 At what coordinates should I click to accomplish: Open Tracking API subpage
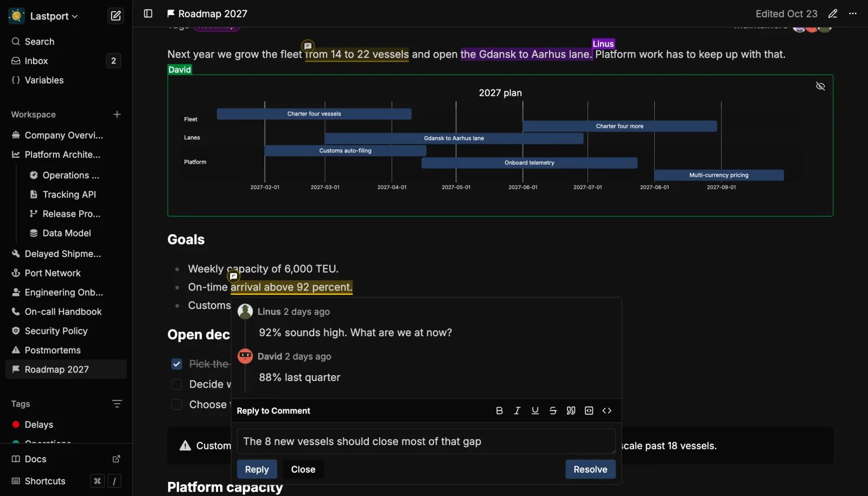[75, 195]
